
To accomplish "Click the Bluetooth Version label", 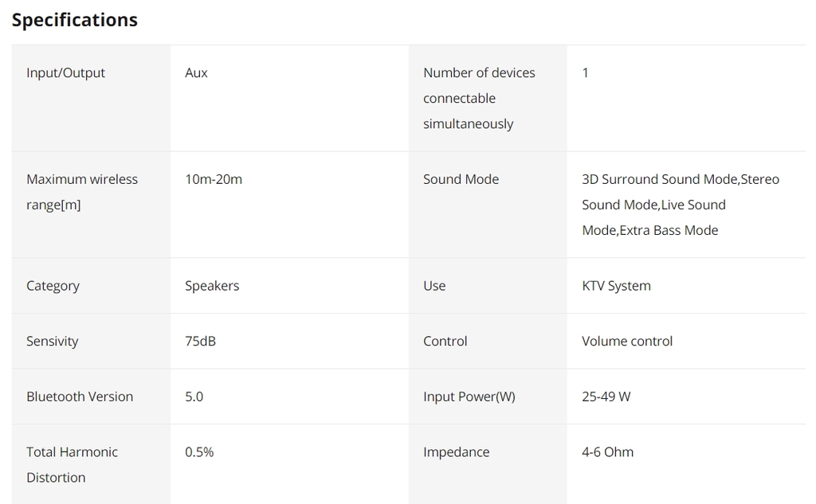I will click(80, 397).
